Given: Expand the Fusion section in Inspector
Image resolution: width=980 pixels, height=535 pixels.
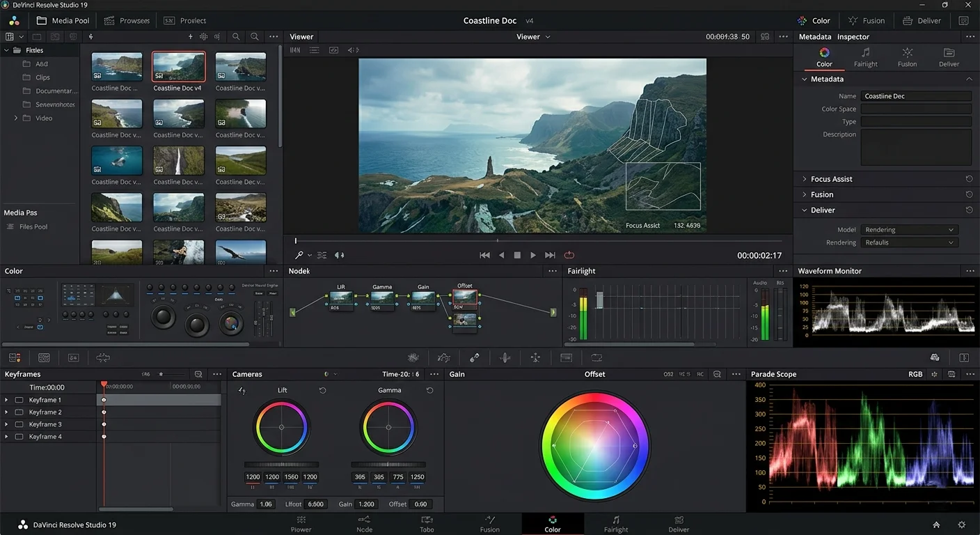Looking at the screenshot, I should (x=805, y=194).
